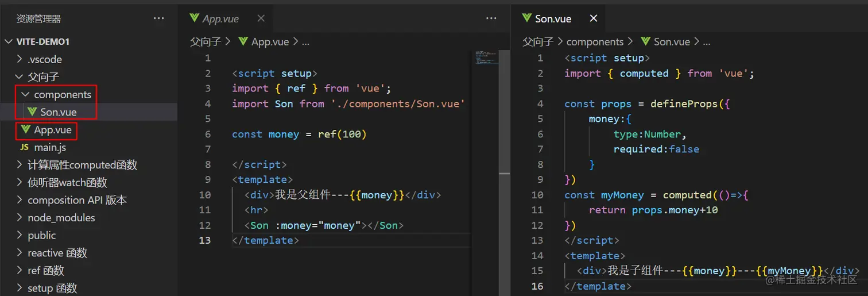Open the Explorer panel more actions ellipsis

click(x=158, y=18)
